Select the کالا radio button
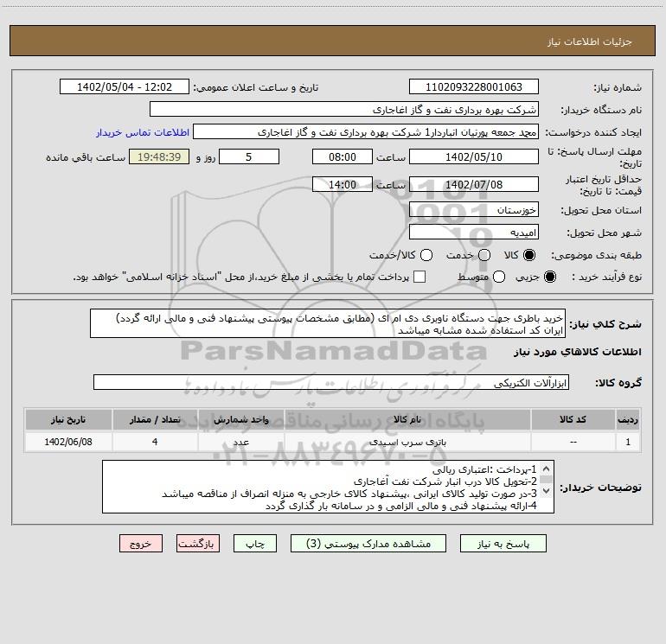666x644 pixels. [529, 255]
